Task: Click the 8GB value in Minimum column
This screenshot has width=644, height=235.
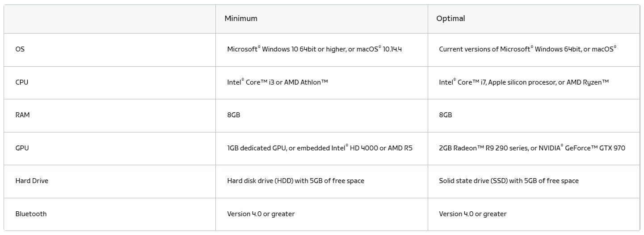Action: tap(234, 115)
